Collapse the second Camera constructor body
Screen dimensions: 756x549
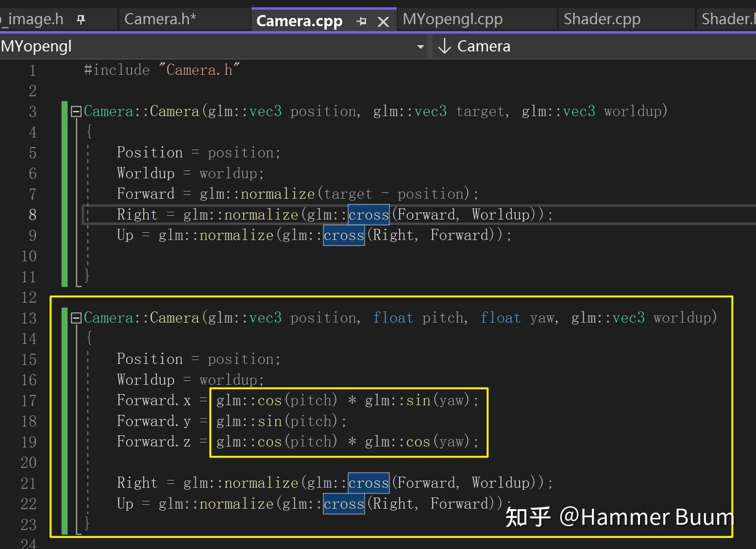pos(75,318)
